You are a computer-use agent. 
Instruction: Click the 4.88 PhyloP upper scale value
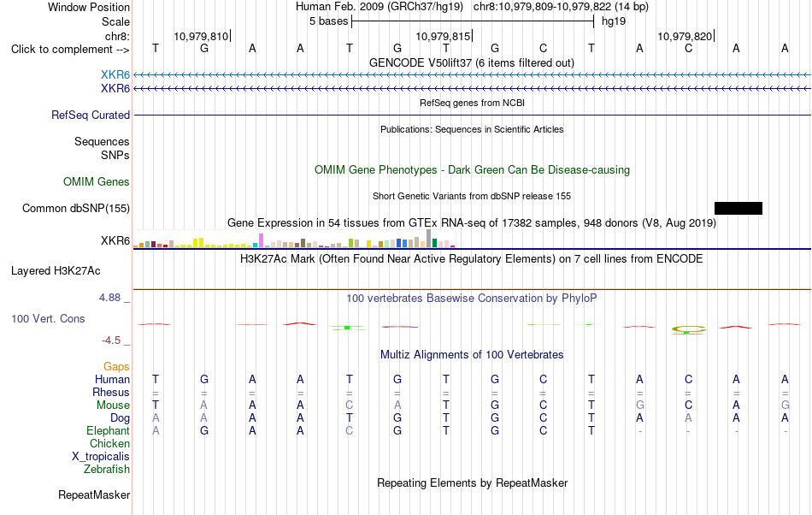[x=109, y=298]
